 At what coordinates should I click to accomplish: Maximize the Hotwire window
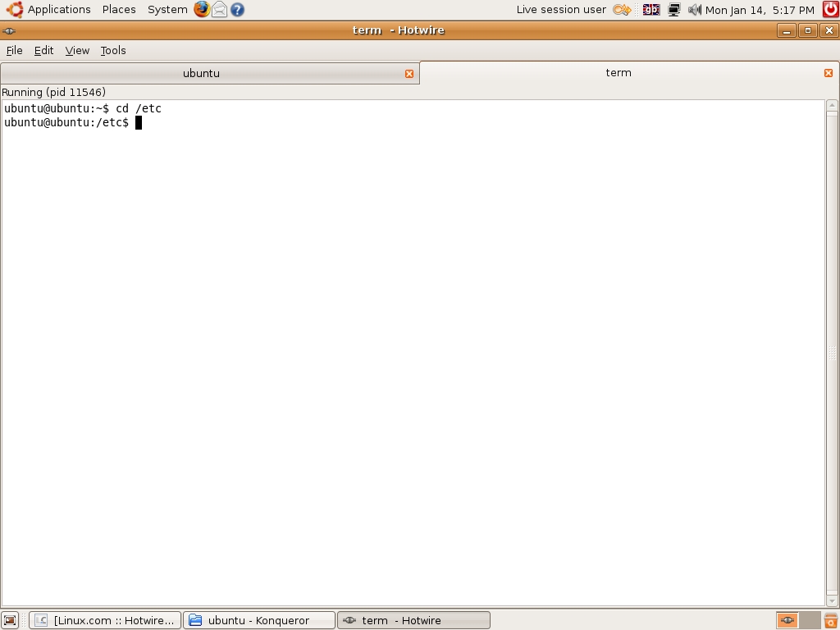pyautogui.click(x=808, y=30)
